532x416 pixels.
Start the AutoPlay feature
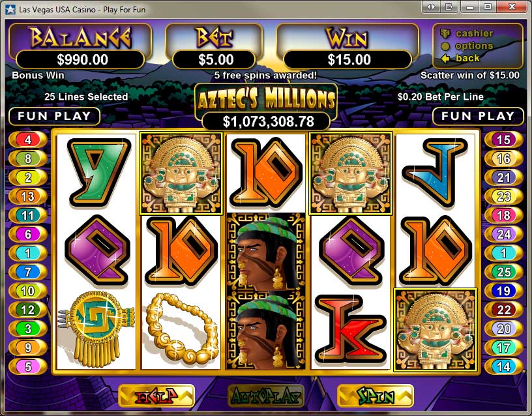pos(266,396)
